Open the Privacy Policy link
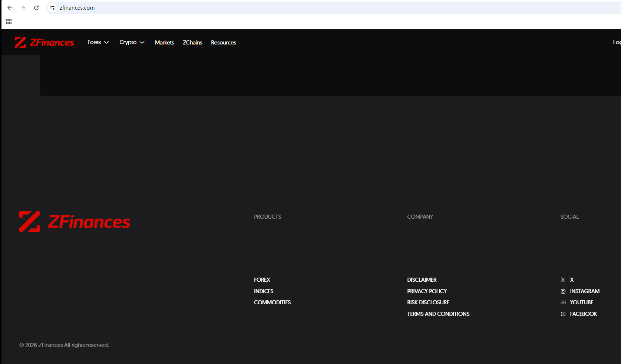Screen dimensions: 621x364 pyautogui.click(x=427, y=291)
